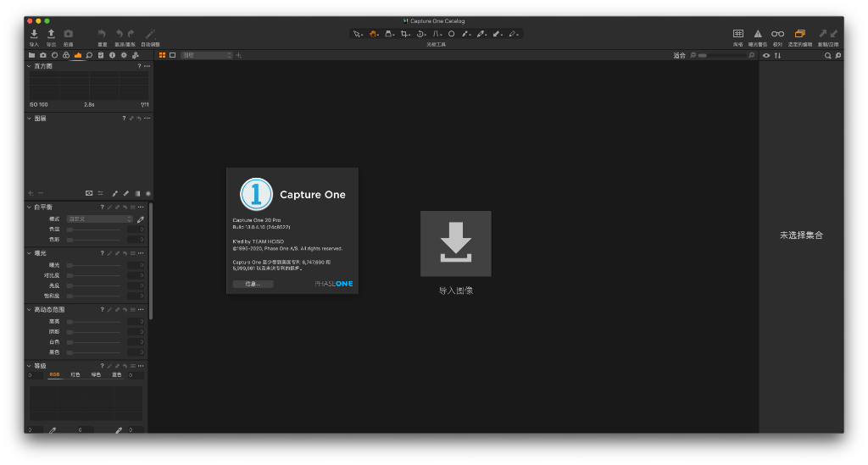Image resolution: width=868 pixels, height=465 pixels.
Task: Open the Adjustments clipboard tool tab
Action: pos(101,55)
